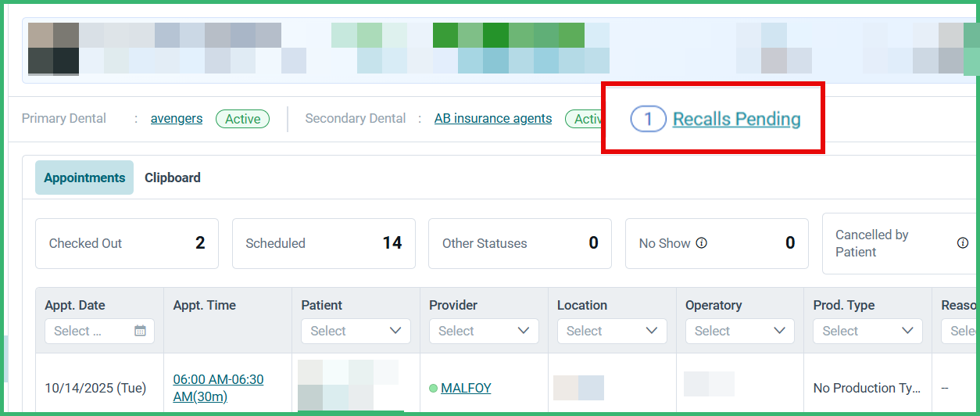Open the Operatory Select dropdown

click(740, 331)
